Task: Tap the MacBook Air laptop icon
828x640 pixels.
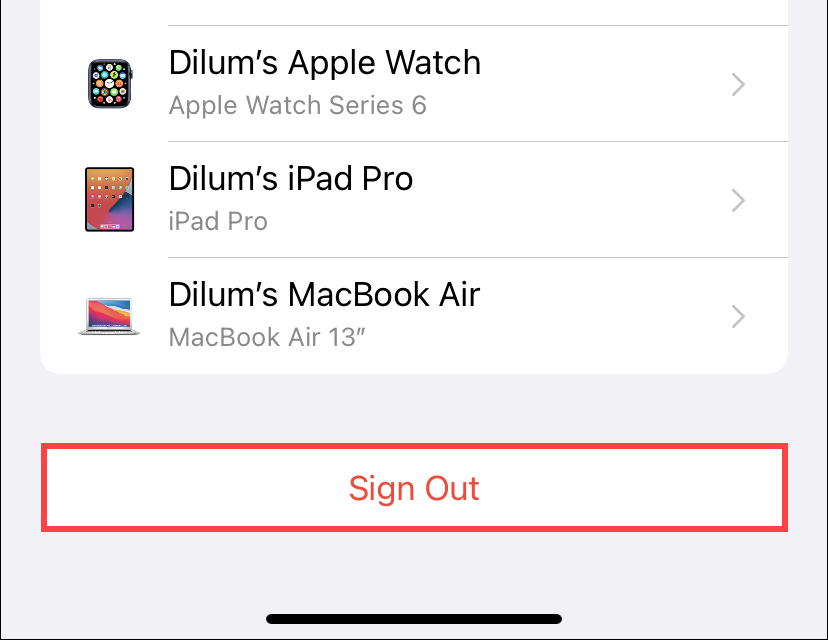Action: click(109, 316)
